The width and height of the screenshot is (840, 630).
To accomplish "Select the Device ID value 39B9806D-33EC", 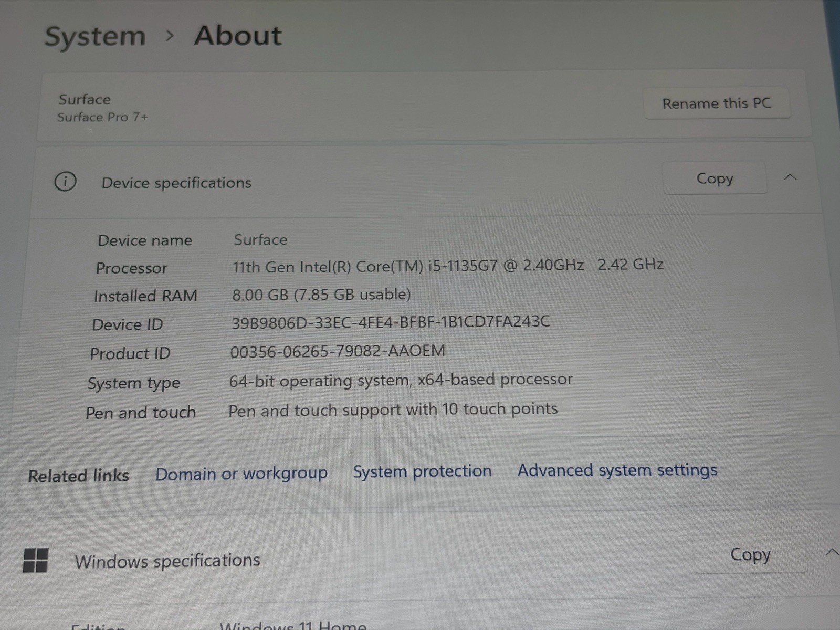I will click(391, 322).
